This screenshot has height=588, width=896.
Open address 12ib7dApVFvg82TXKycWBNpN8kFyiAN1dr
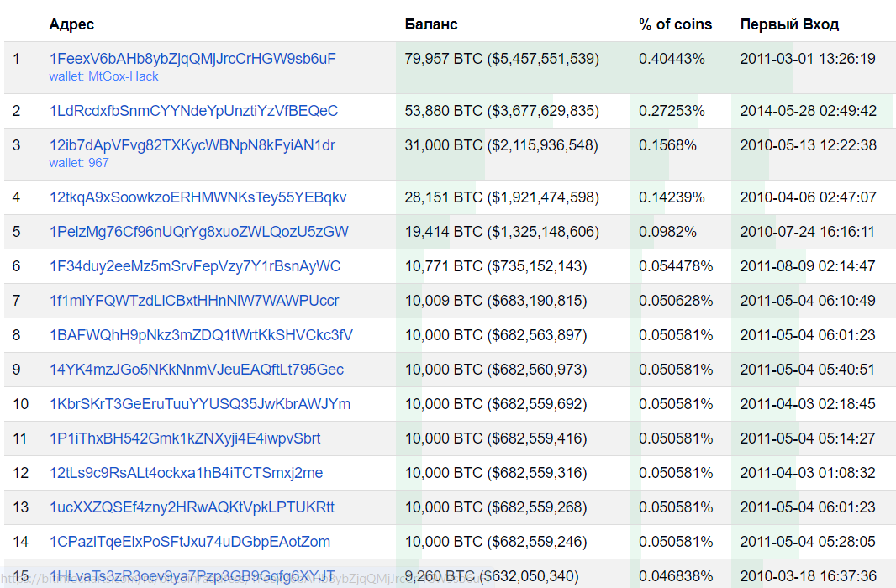(192, 145)
